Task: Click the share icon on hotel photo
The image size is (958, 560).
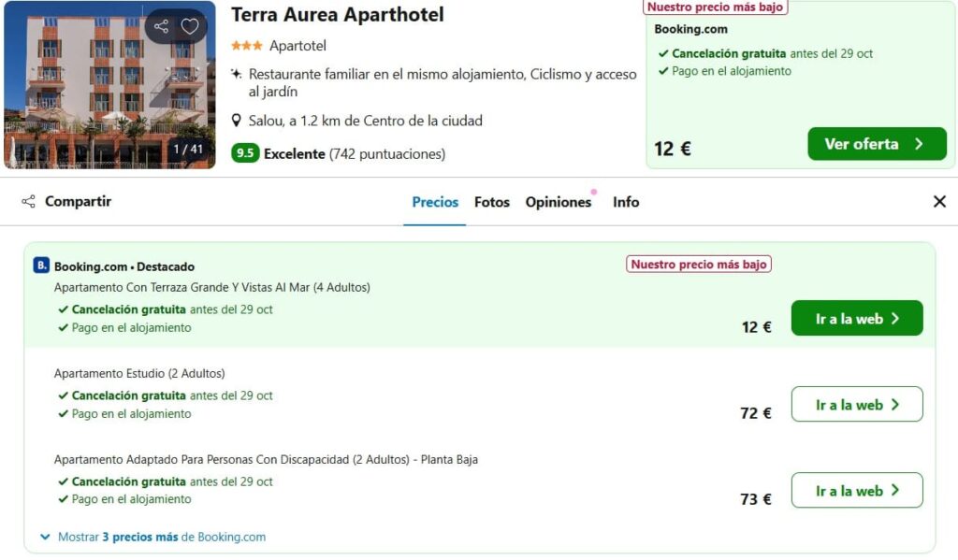Action: coord(161,26)
